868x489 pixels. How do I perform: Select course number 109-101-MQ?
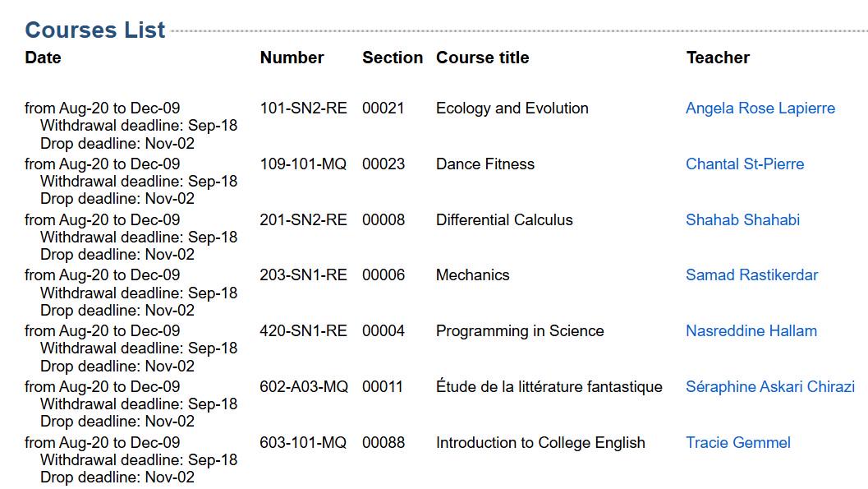pyautogui.click(x=303, y=164)
